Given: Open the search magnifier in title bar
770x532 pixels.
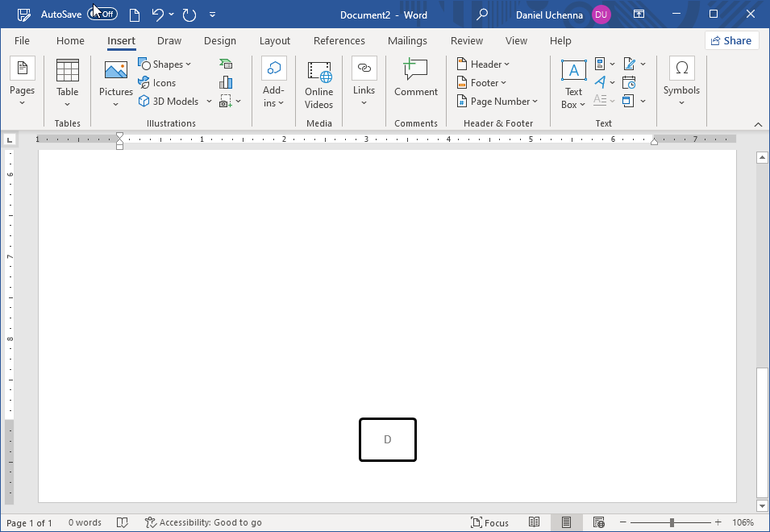Looking at the screenshot, I should 482,15.
